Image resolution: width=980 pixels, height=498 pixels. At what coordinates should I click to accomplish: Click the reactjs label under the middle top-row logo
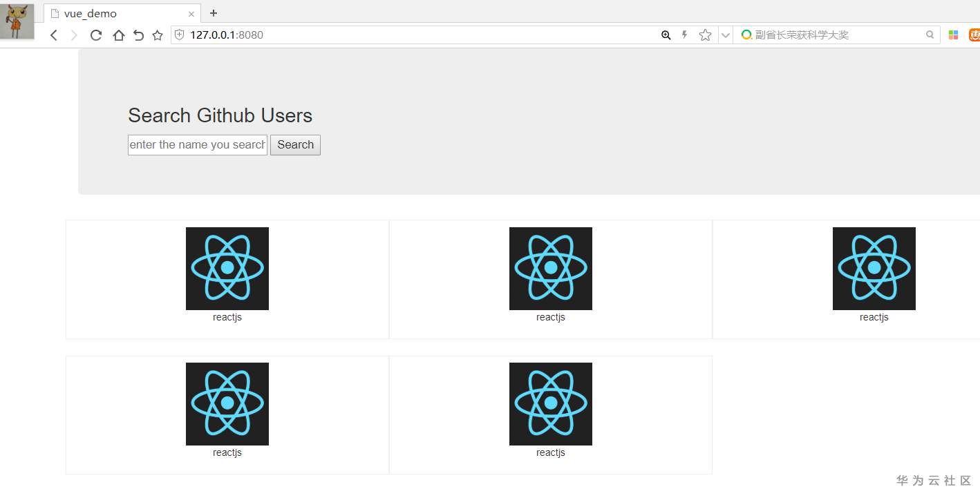pos(551,318)
